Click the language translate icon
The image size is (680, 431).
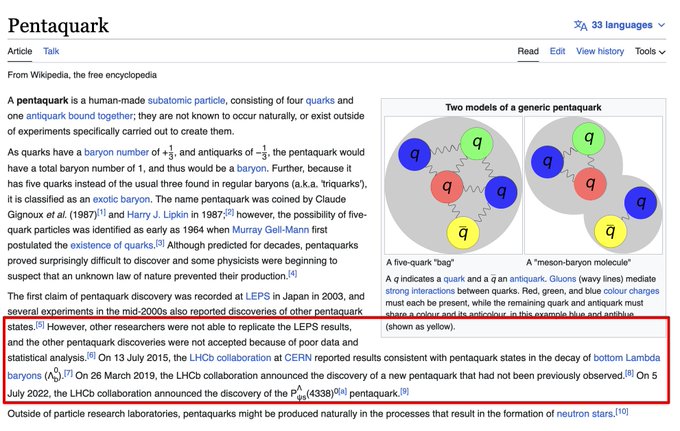580,25
